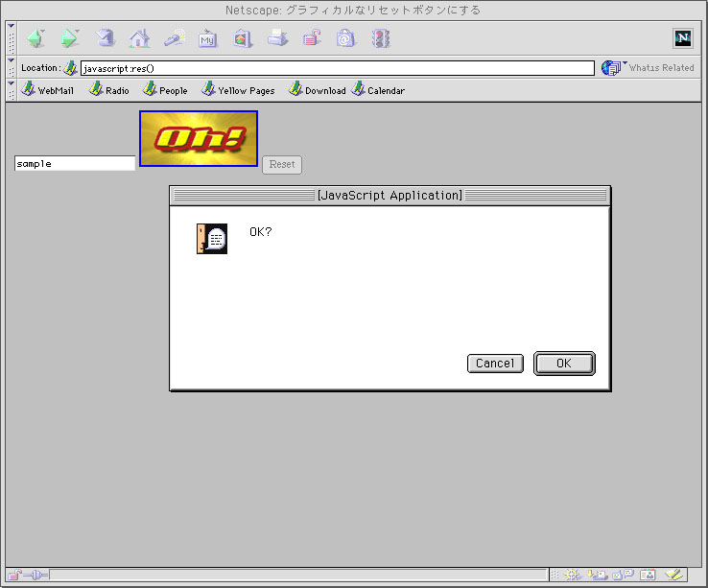Open the Address Book icon in status bar

648,575
